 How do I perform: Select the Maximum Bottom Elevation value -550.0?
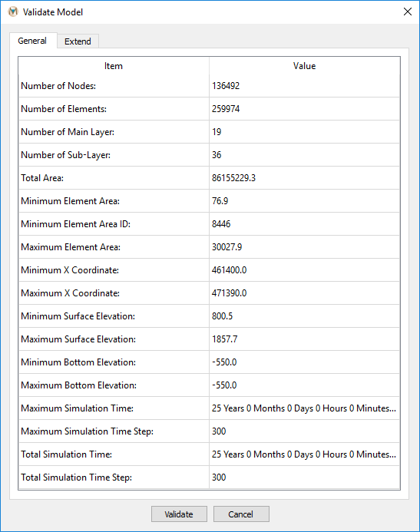pyautogui.click(x=224, y=385)
